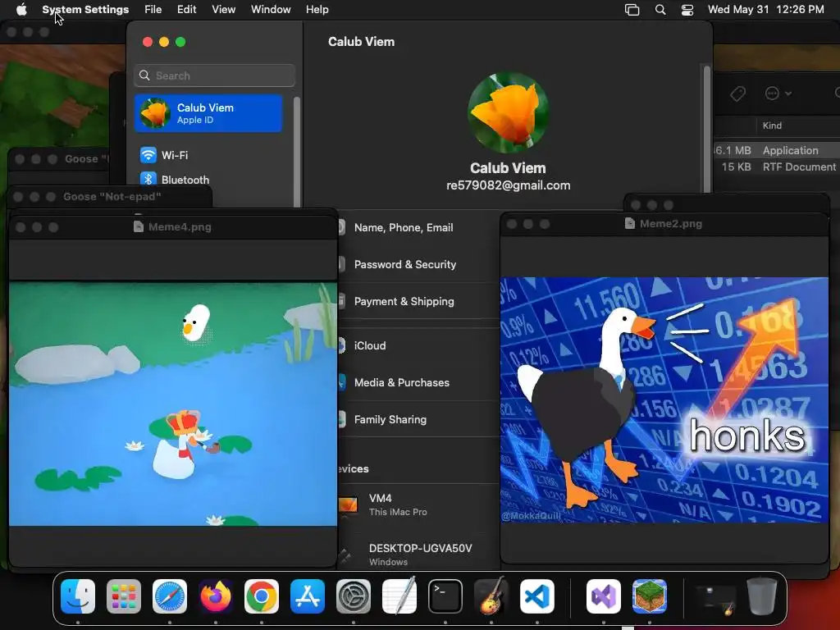
Task: Click Stage Manager icon in menu bar
Action: click(632, 10)
